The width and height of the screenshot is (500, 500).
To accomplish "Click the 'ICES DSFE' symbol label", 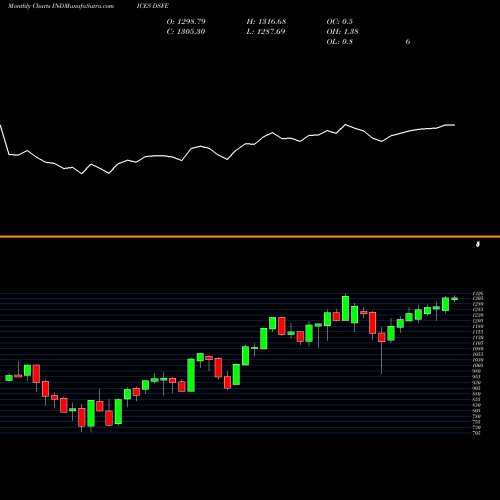I will pyautogui.click(x=153, y=6).
